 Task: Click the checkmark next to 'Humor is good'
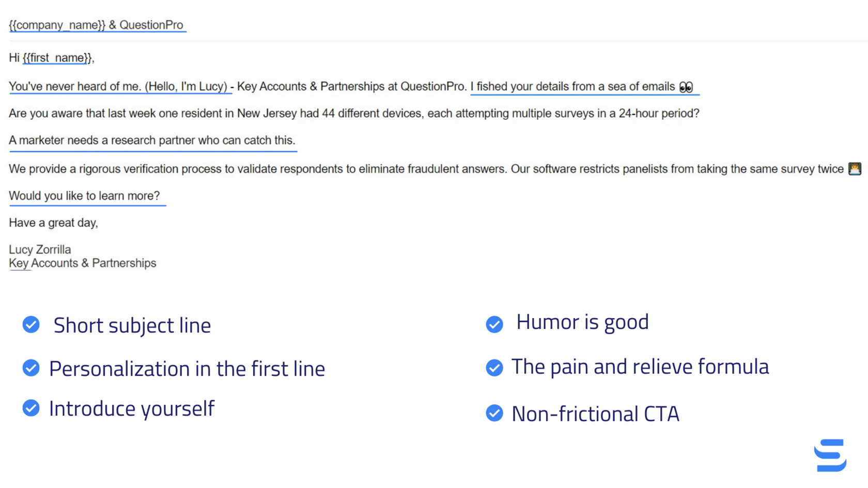click(494, 324)
